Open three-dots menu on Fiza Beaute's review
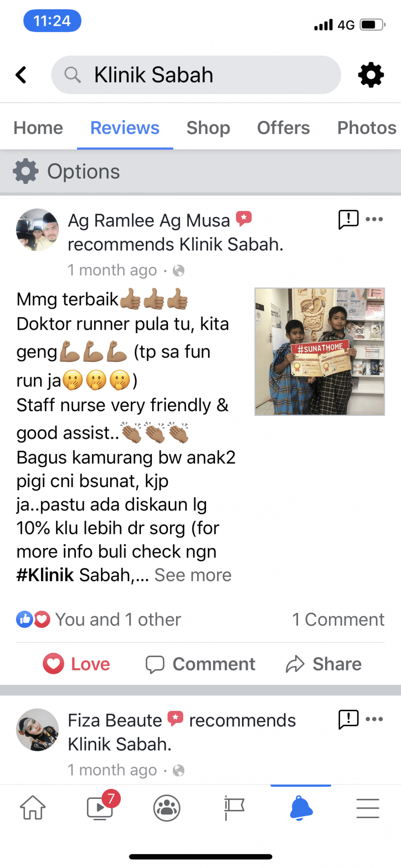 click(374, 719)
